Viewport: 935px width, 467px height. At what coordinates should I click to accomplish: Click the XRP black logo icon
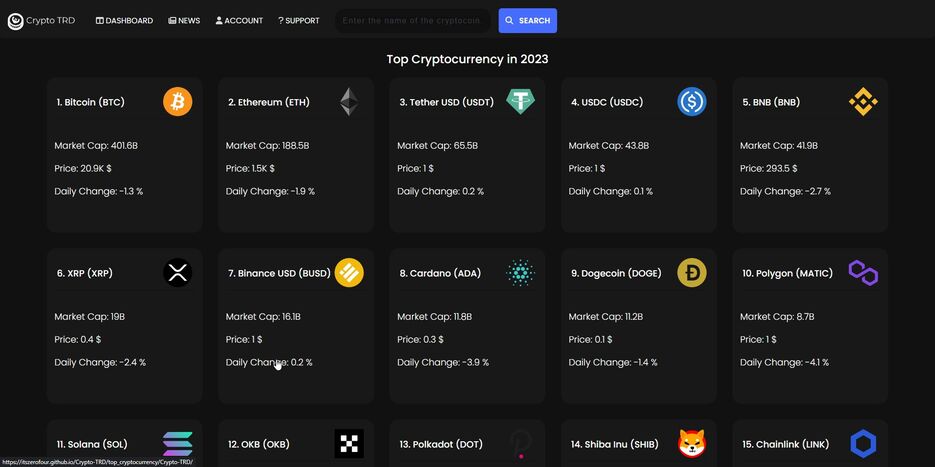click(178, 273)
